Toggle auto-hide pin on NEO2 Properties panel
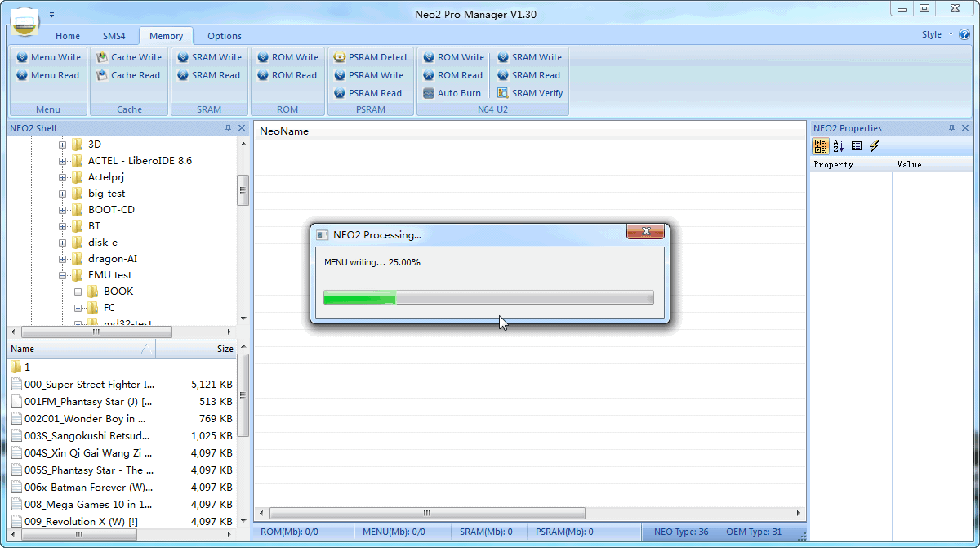This screenshot has height=548, width=980. point(951,128)
